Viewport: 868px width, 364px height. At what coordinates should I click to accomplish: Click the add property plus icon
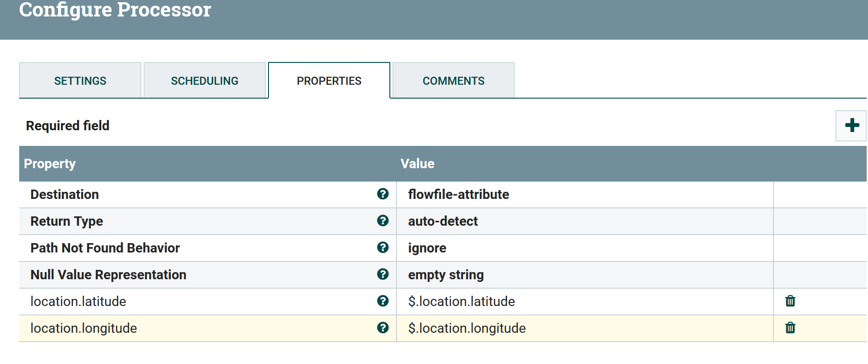851,125
